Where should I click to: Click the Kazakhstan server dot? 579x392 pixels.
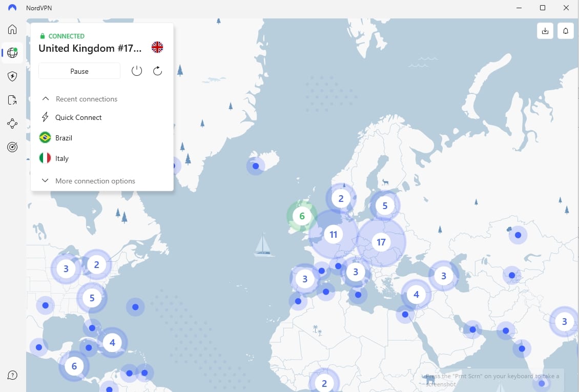[518, 235]
